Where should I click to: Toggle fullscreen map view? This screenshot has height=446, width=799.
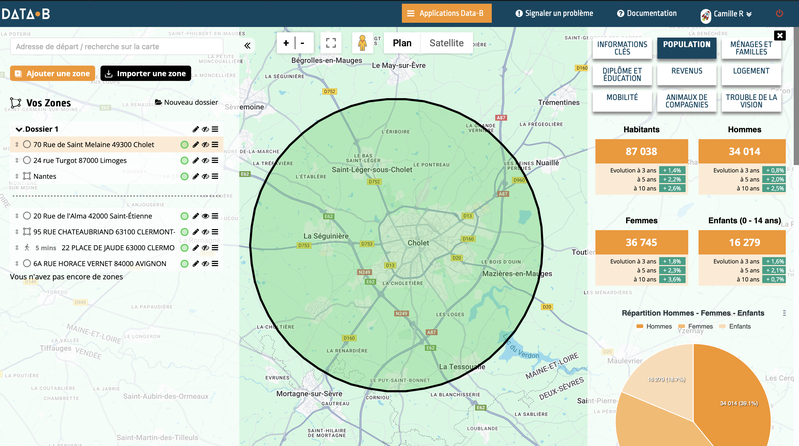tap(332, 43)
